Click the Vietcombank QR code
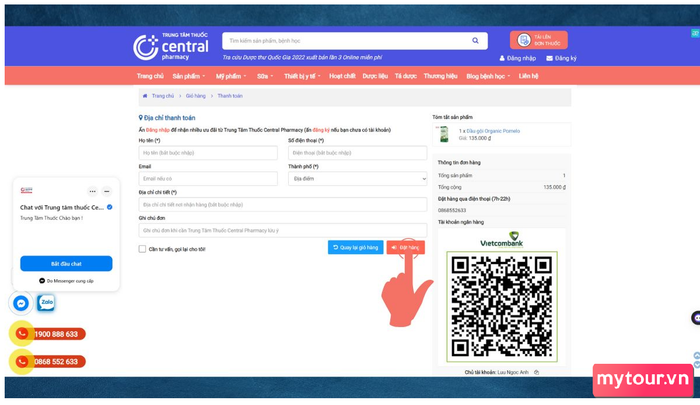The width and height of the screenshot is (700, 405). tap(502, 306)
